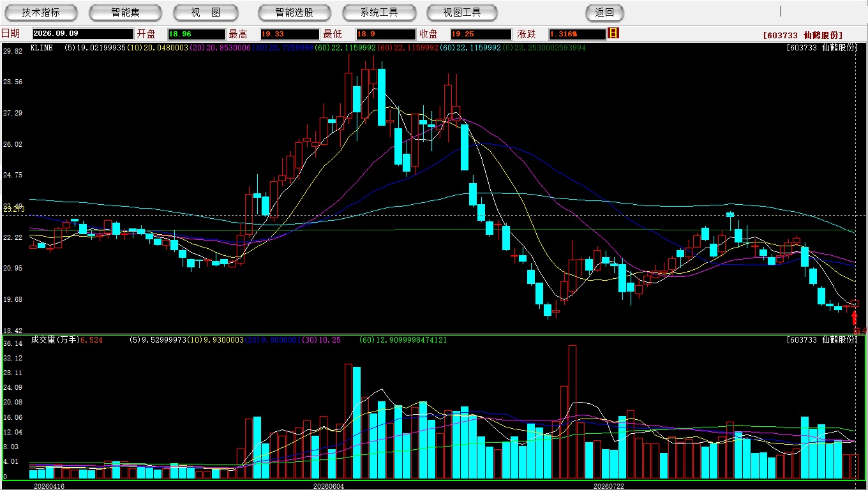Click the 19.68 price axis label
Image resolution: width=868 pixels, height=490 pixels.
click(x=13, y=299)
